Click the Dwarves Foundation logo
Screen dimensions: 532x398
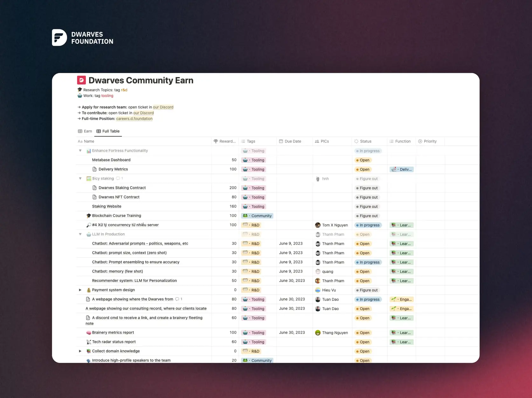click(83, 38)
